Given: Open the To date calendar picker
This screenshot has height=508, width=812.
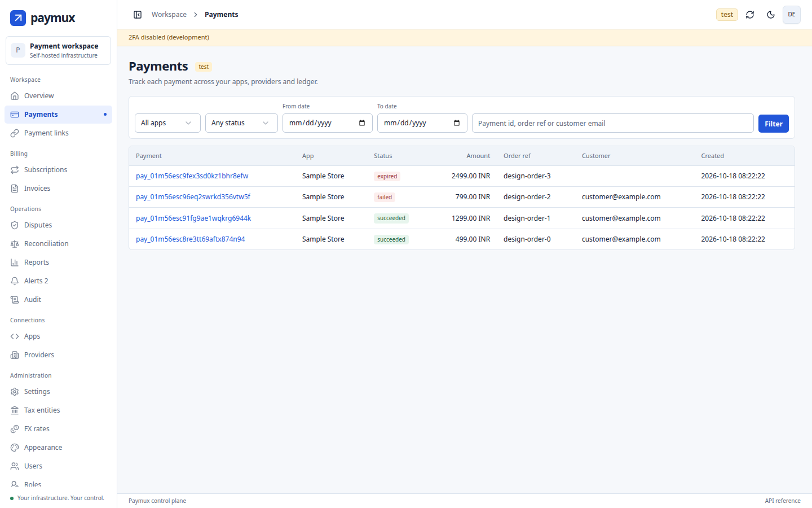Looking at the screenshot, I should point(457,123).
